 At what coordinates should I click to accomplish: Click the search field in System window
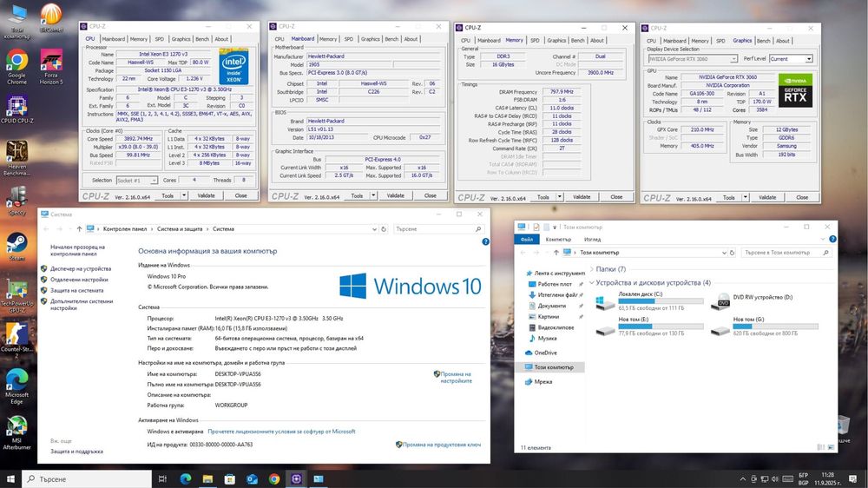pos(437,228)
